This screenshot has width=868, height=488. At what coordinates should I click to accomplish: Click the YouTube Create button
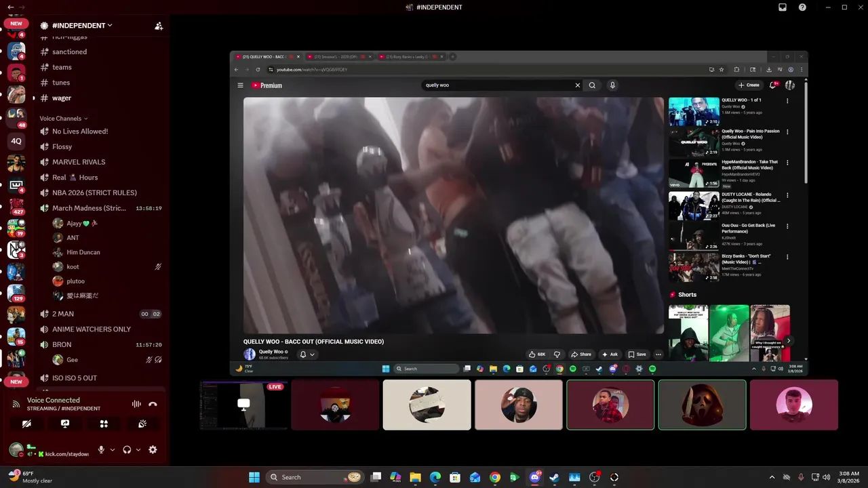(749, 85)
